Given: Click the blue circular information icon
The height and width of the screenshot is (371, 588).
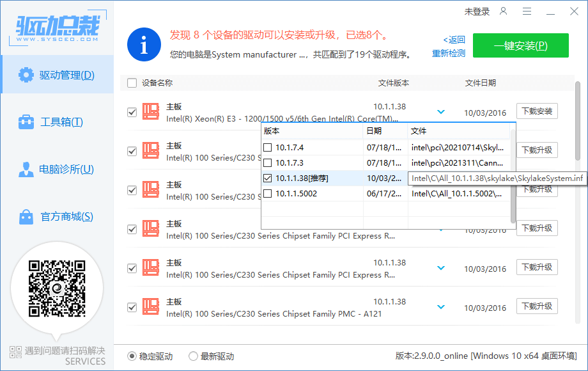Looking at the screenshot, I should 143,45.
